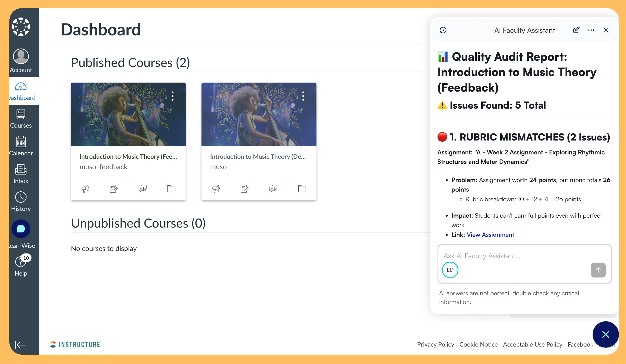Open the Inbox from the sidebar
This screenshot has width=626, height=364.
pyautogui.click(x=21, y=174)
